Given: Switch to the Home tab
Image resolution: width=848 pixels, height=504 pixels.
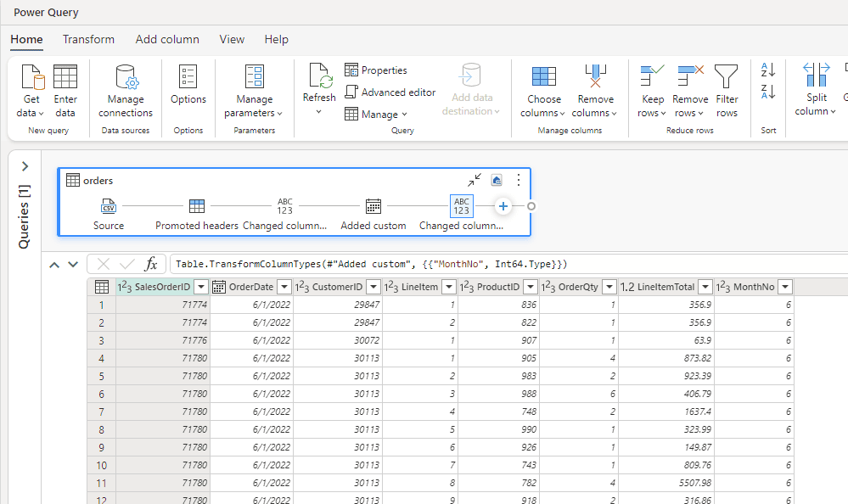Looking at the screenshot, I should [x=26, y=40].
